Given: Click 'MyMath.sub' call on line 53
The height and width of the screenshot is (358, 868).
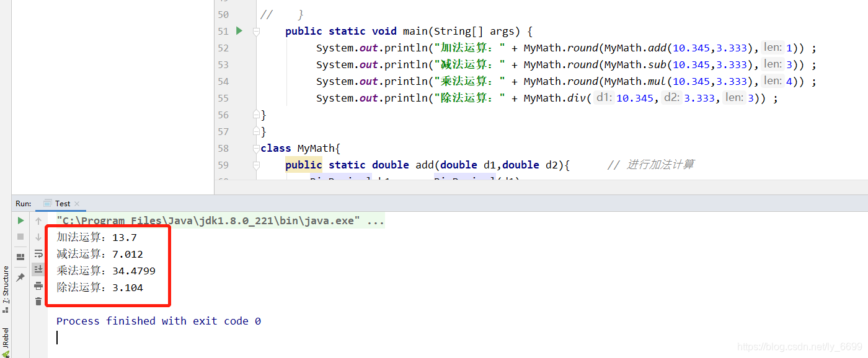Looking at the screenshot, I should click(635, 64).
